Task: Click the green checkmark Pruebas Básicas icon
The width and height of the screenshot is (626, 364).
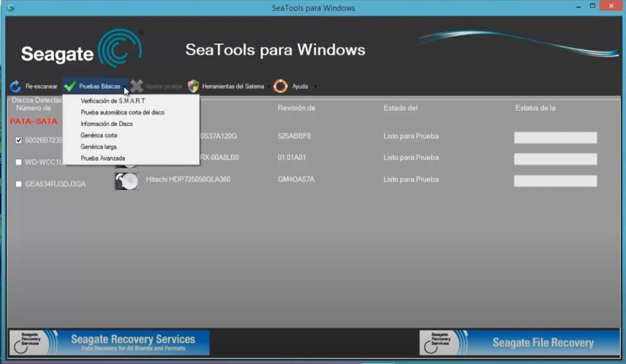Action: click(70, 86)
